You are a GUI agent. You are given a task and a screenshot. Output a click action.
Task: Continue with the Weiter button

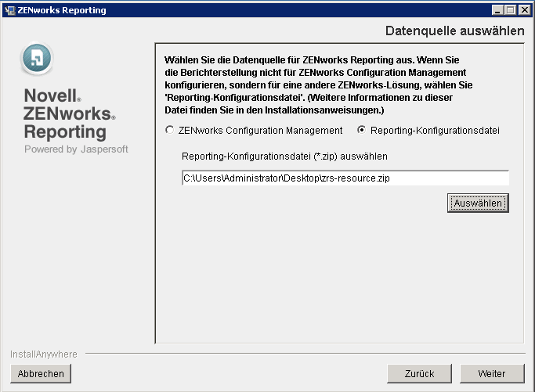(x=492, y=373)
